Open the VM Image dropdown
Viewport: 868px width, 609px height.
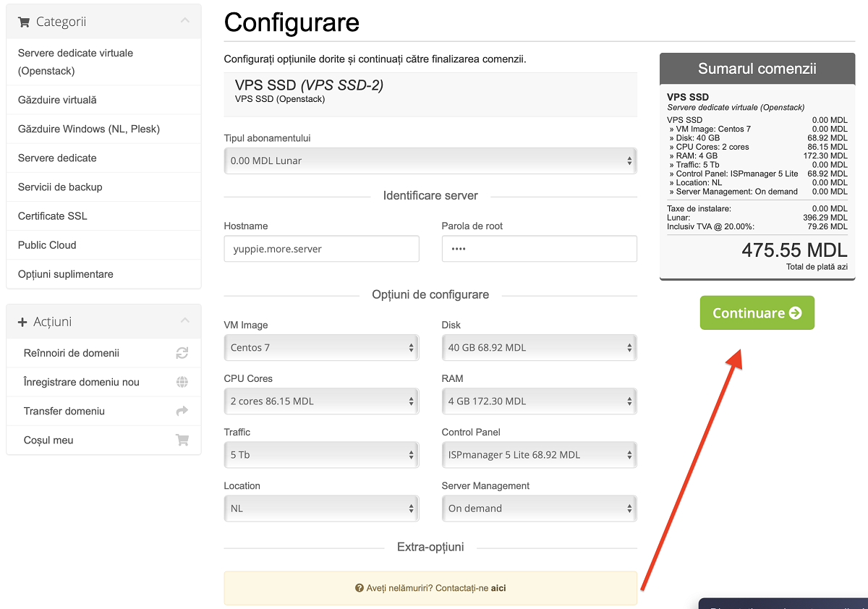320,347
